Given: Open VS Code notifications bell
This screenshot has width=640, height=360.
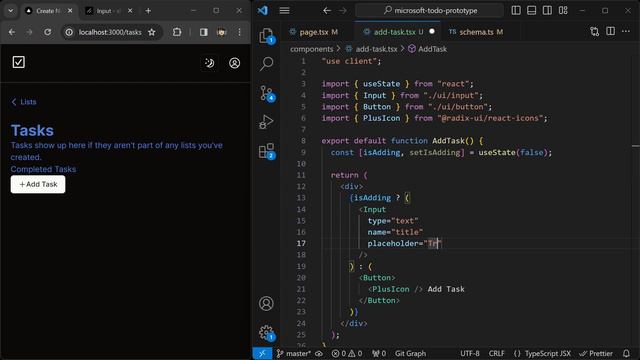Looking at the screenshot, I should (626, 353).
